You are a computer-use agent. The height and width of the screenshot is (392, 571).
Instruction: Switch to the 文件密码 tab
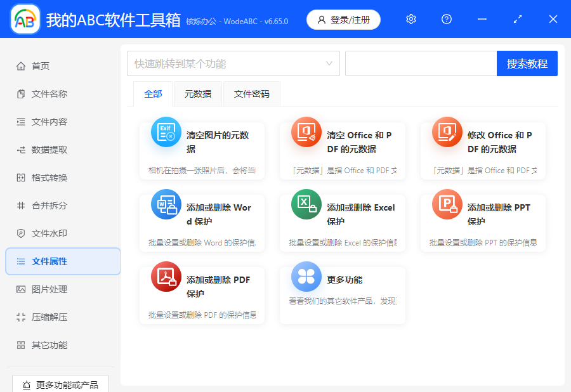point(252,94)
